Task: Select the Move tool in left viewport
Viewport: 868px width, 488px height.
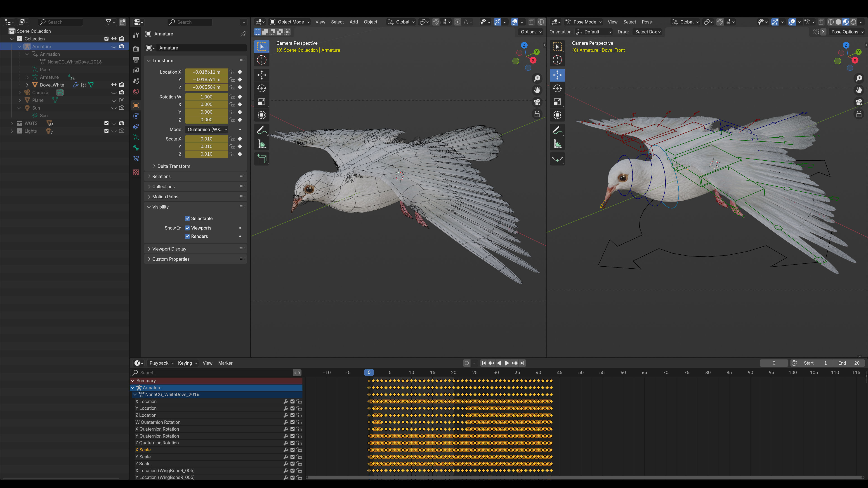Action: 262,75
